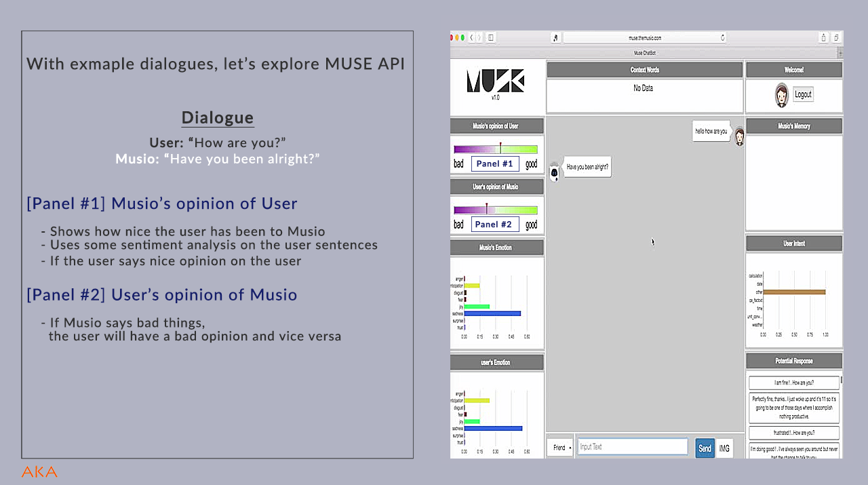Click the User's opinion of Musio header
868x485 pixels.
coord(497,187)
